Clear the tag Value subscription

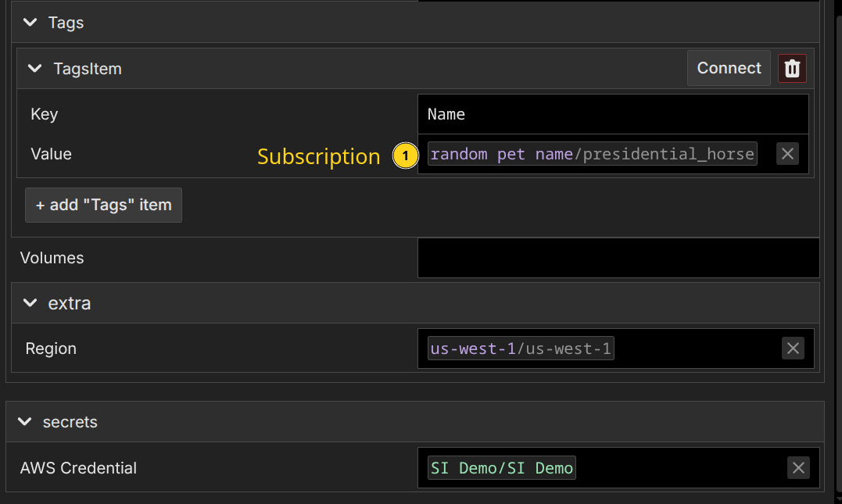[787, 154]
